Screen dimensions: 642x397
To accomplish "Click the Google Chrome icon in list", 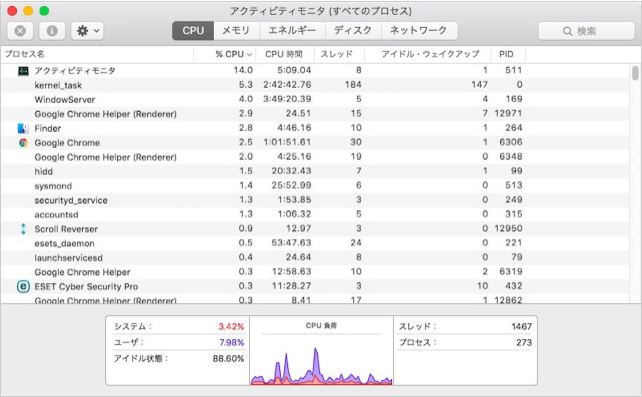I will [x=23, y=143].
